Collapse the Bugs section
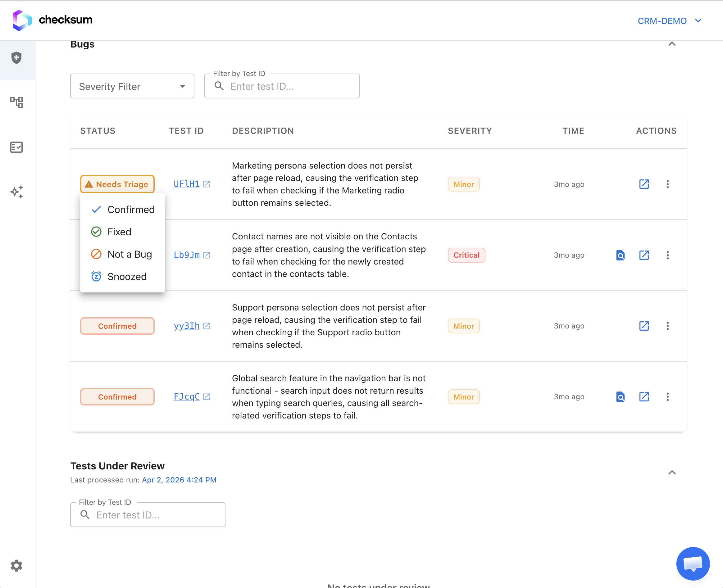Image resolution: width=723 pixels, height=588 pixels. (x=672, y=44)
